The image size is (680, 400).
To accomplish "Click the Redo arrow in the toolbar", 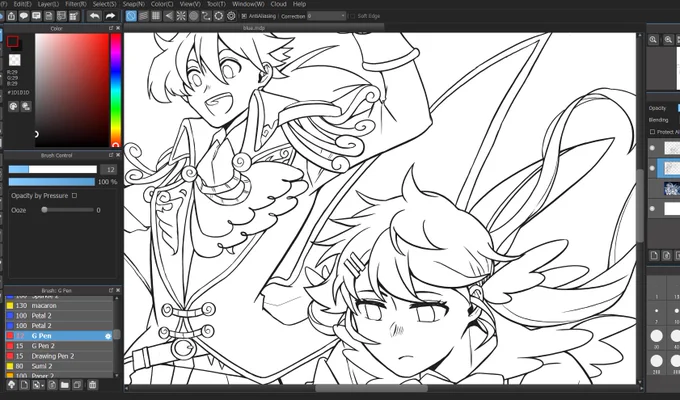I will click(x=110, y=16).
